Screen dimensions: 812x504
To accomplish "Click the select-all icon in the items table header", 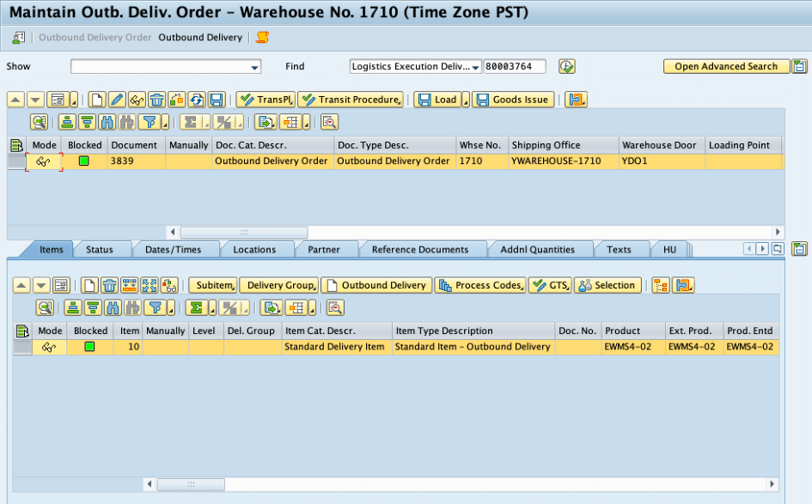I will 23,331.
